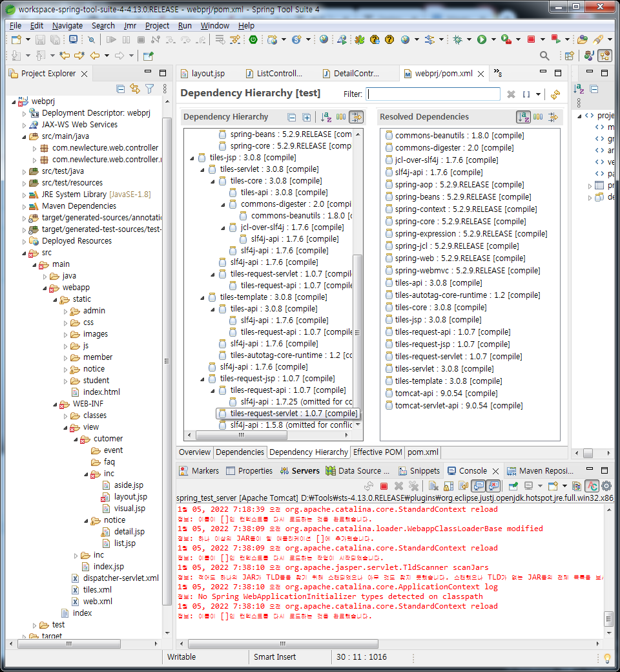Click the Spring Boot dashboard green power icon
This screenshot has height=672, width=620.
pyautogui.click(x=253, y=40)
